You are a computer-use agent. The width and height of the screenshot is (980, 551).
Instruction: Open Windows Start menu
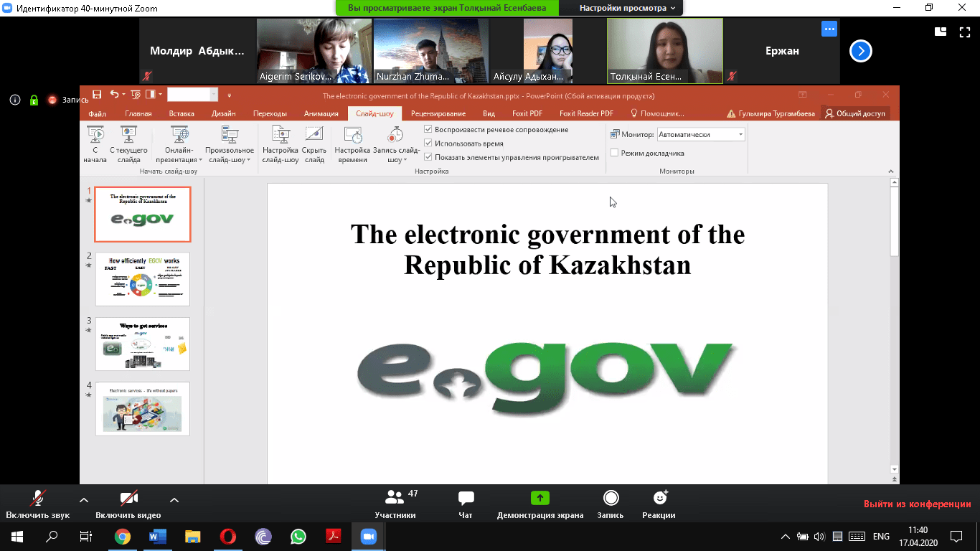[x=17, y=536]
